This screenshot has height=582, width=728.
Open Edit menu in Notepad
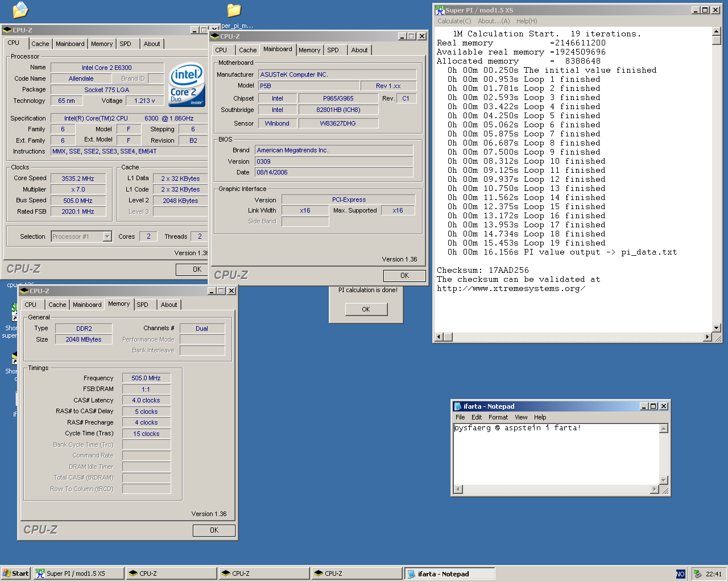point(477,417)
